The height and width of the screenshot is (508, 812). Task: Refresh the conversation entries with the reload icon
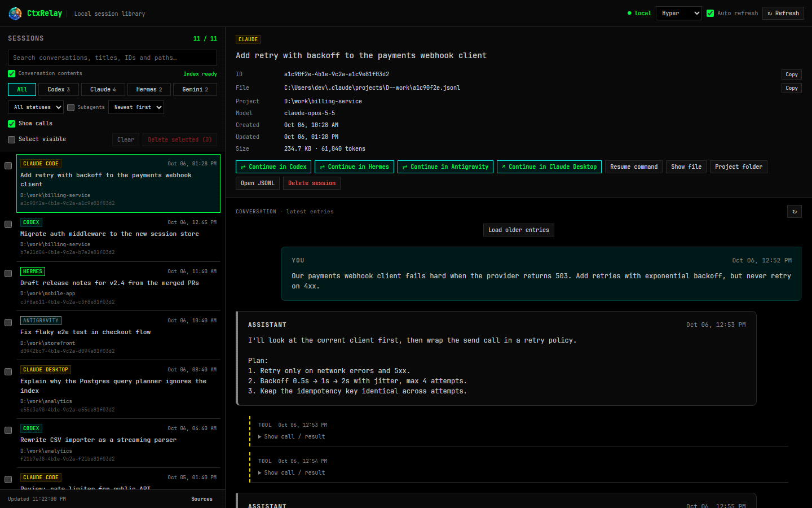click(x=795, y=212)
